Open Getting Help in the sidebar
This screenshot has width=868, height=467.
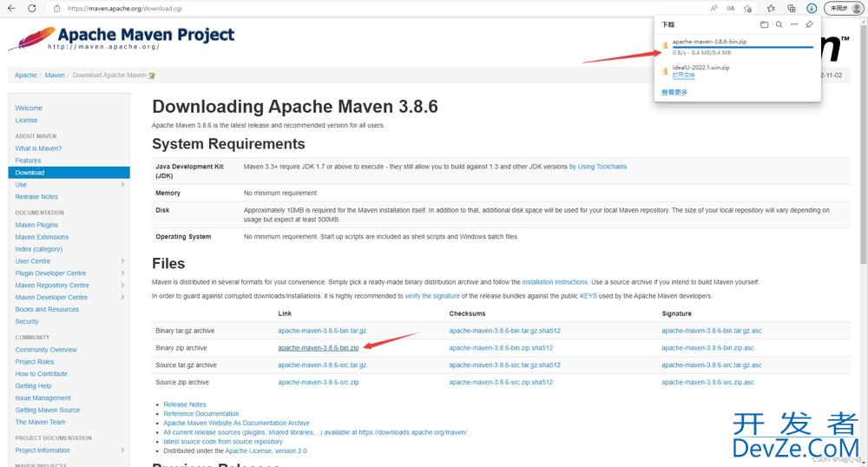(33, 385)
